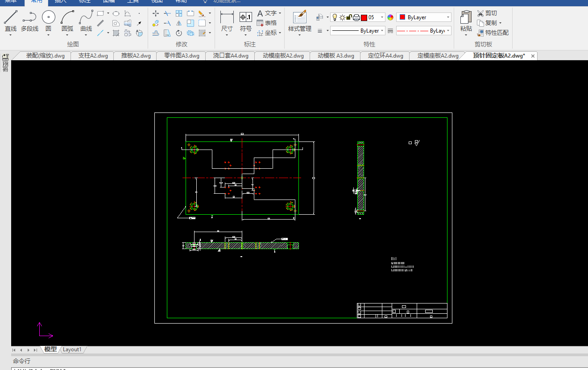Switch to the 推板A2.dwg document tab
The width and height of the screenshot is (588, 370).
click(136, 56)
